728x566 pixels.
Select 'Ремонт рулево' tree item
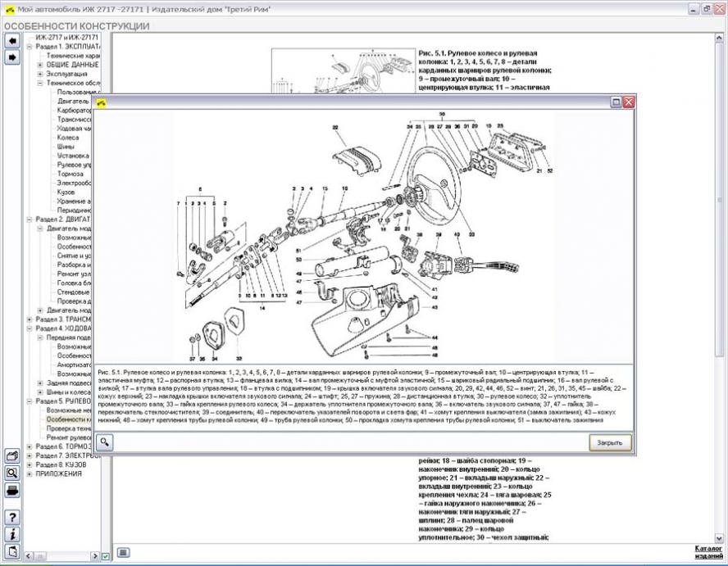(x=69, y=437)
